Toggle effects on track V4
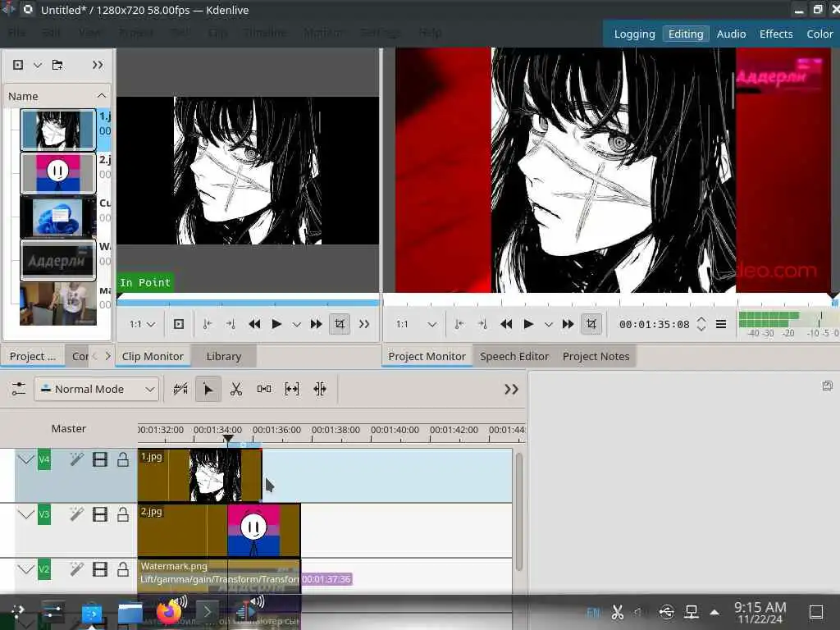840x630 pixels. [x=76, y=459]
